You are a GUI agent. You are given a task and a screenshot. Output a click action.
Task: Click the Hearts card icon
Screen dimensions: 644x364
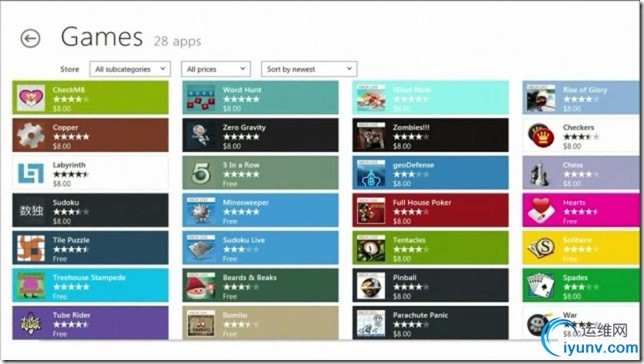(x=541, y=211)
